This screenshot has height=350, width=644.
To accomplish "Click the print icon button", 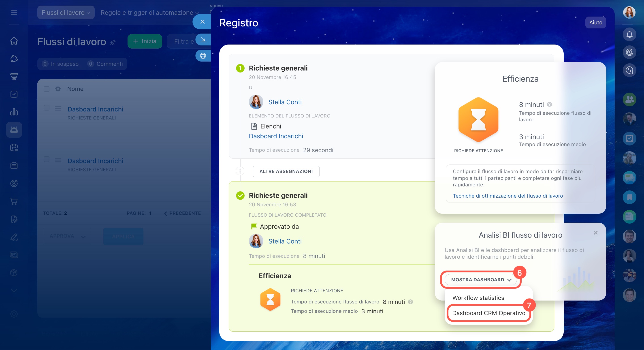I will 203,56.
